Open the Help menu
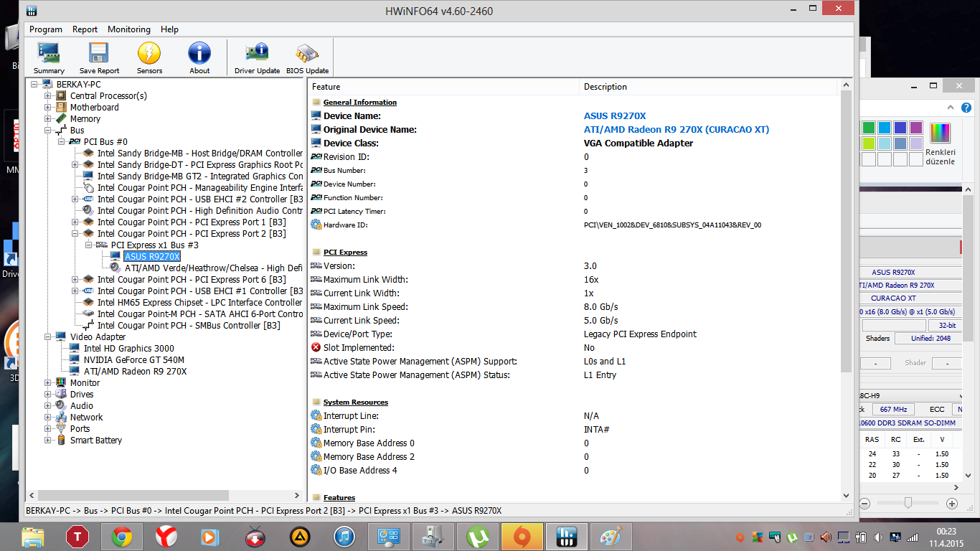The image size is (980, 551). 169,29
